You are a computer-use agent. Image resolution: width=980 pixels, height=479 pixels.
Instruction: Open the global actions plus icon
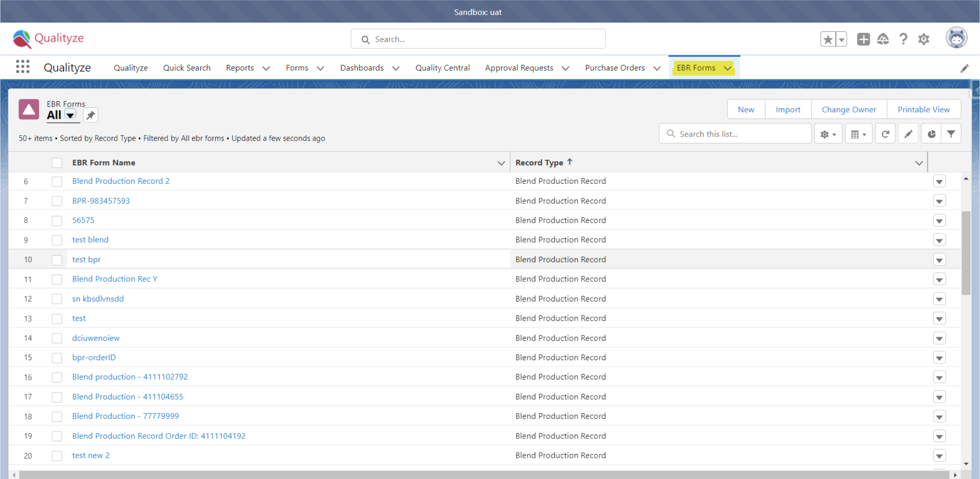point(863,39)
